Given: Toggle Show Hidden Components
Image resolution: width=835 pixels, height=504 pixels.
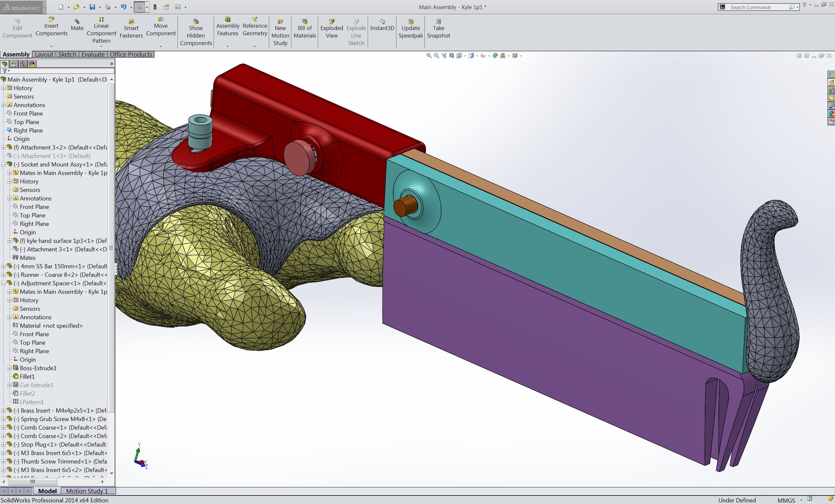Looking at the screenshot, I should [196, 32].
